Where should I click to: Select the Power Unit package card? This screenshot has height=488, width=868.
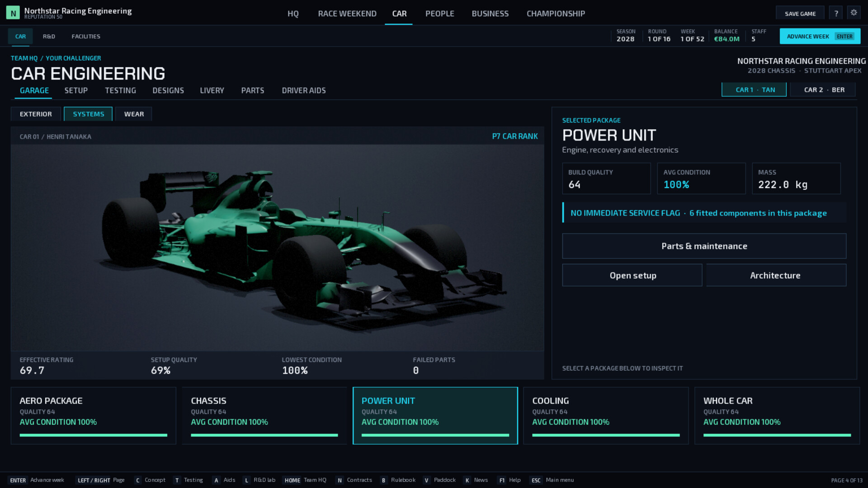435,416
